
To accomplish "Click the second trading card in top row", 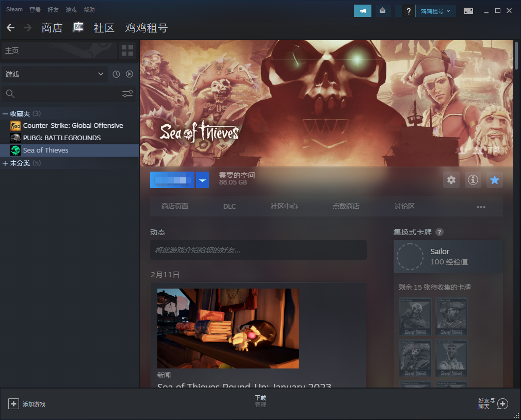I will 451,316.
